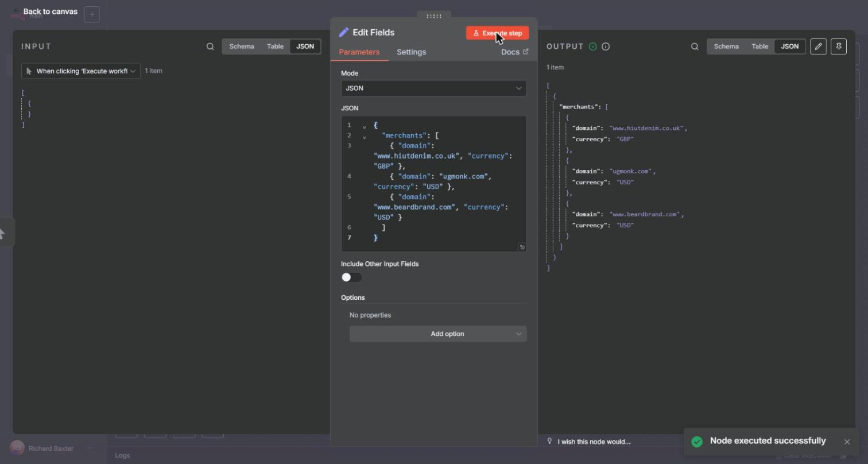Click the drag handle above Edit Fields
The width and height of the screenshot is (868, 464).
tap(434, 16)
